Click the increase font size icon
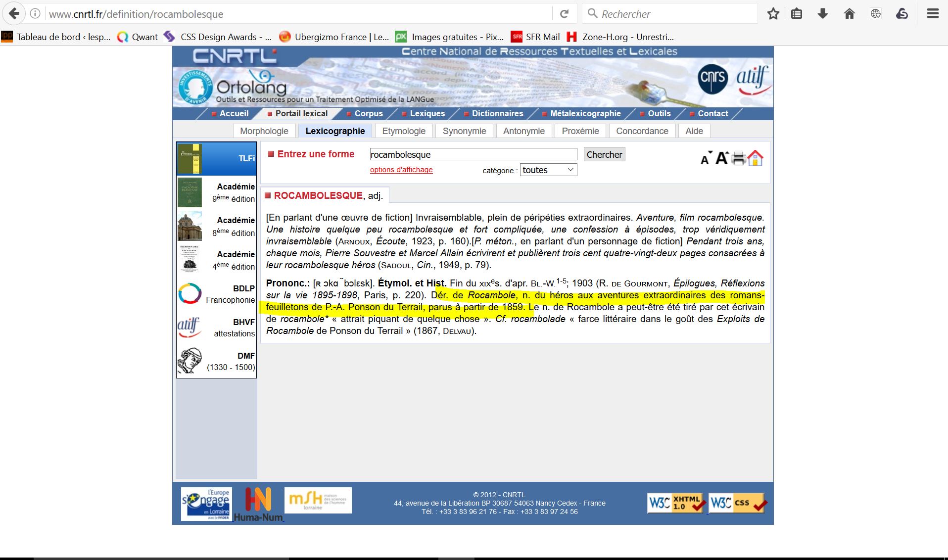The height and width of the screenshot is (560, 948). click(x=722, y=158)
